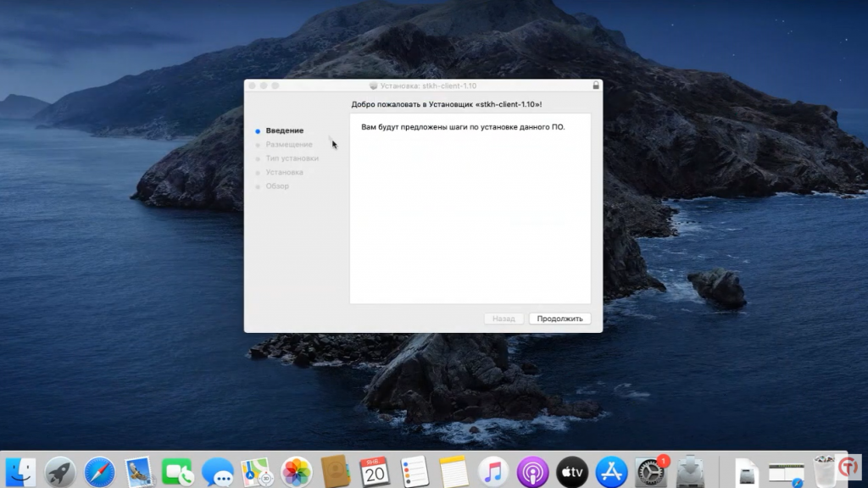868x488 pixels.
Task: Open System Preferences with notification badge
Action: 651,472
